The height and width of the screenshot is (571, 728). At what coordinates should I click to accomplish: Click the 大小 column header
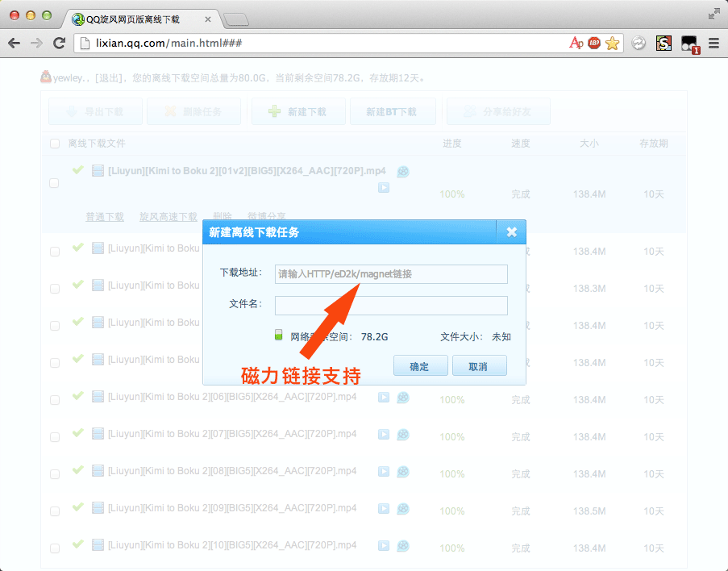[589, 144]
